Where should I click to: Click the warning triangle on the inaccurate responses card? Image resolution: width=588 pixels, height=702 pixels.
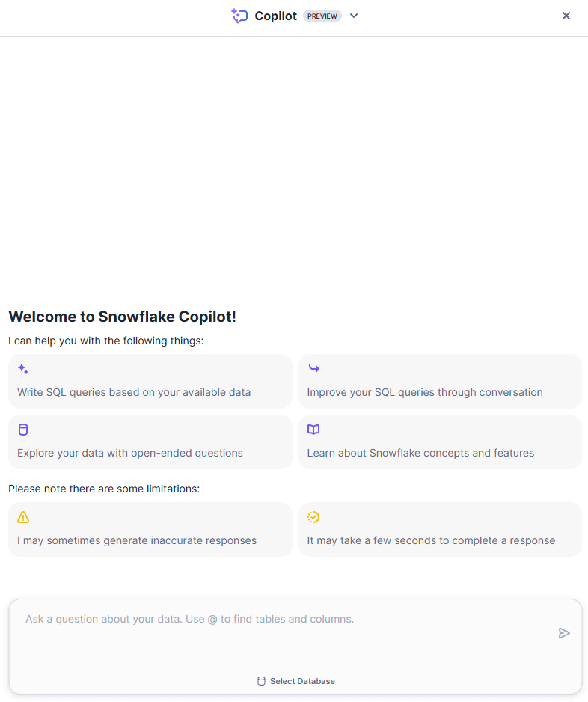(22, 516)
